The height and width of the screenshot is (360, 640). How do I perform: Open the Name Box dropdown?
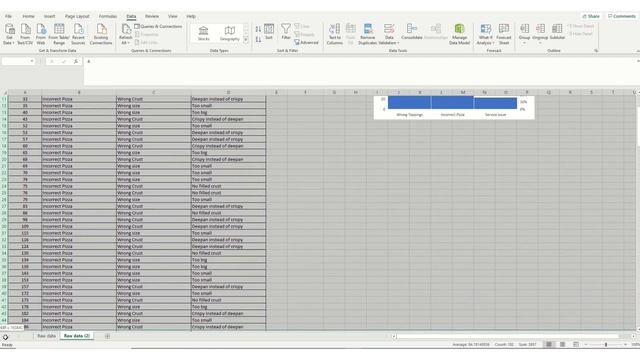click(x=32, y=61)
